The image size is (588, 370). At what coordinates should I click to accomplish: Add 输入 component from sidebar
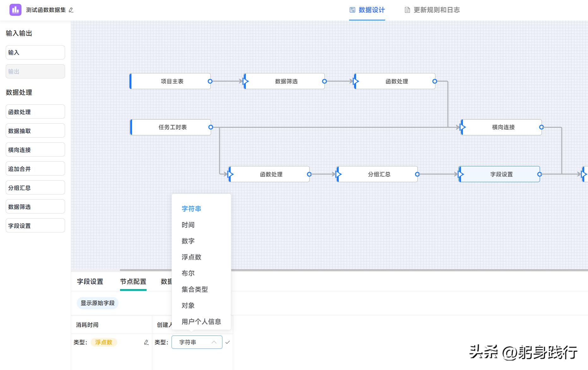pyautogui.click(x=35, y=52)
